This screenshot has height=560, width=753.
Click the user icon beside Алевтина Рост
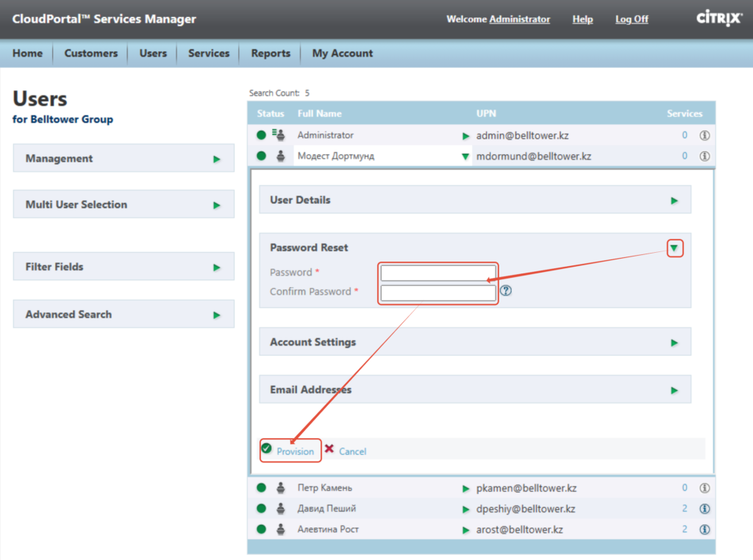pos(281,529)
